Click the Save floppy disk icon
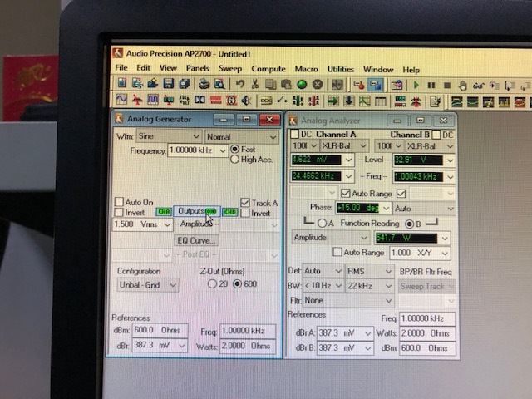The width and height of the screenshot is (532, 399). [168, 83]
